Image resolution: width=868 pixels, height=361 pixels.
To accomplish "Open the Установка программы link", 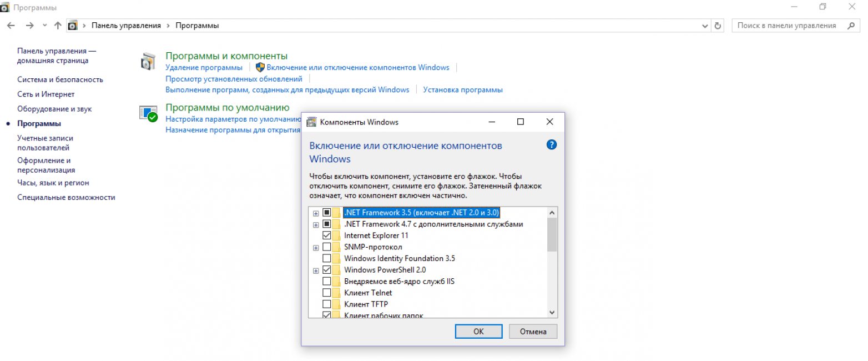I will pyautogui.click(x=463, y=89).
